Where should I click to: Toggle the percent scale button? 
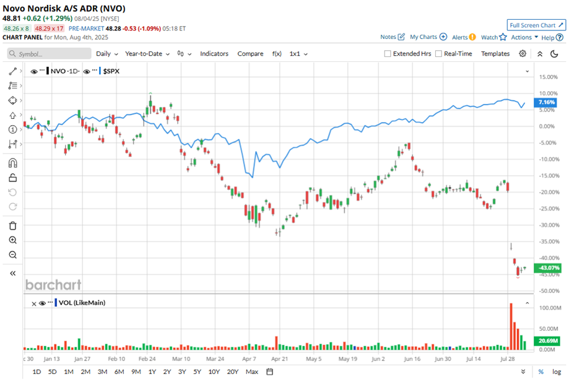pyautogui.click(x=541, y=372)
